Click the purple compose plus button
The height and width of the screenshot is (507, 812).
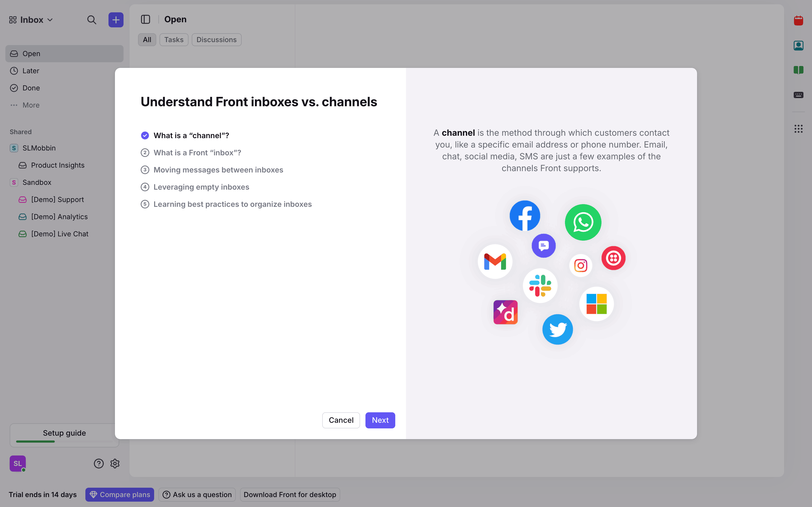[x=116, y=20]
